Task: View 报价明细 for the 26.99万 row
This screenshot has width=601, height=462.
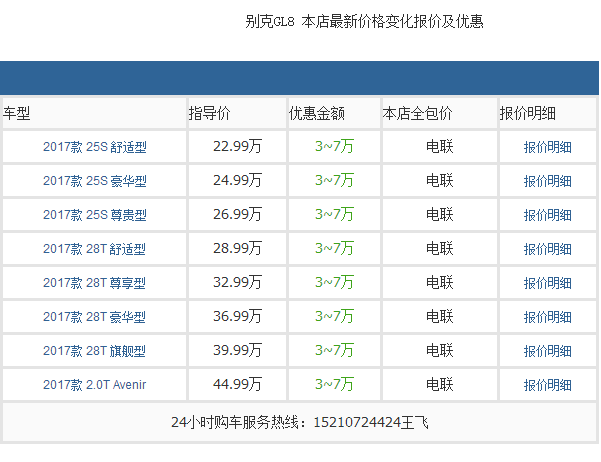Action: click(x=548, y=215)
